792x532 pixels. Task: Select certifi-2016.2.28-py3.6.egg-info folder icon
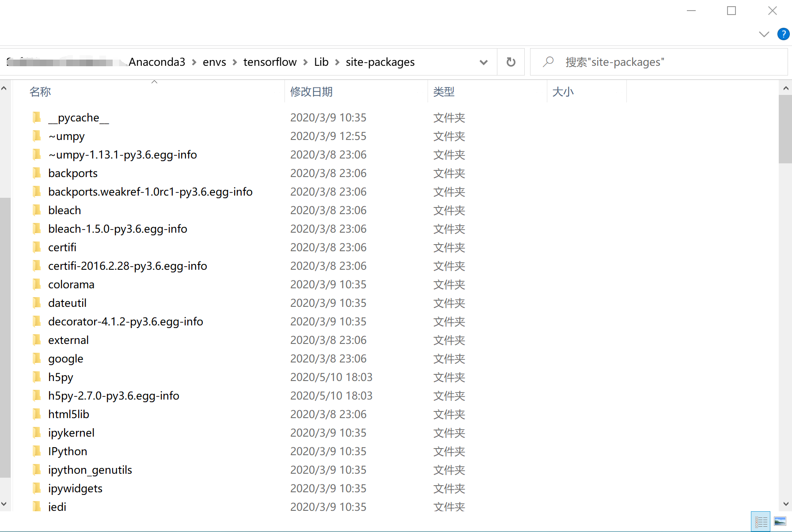coord(37,266)
